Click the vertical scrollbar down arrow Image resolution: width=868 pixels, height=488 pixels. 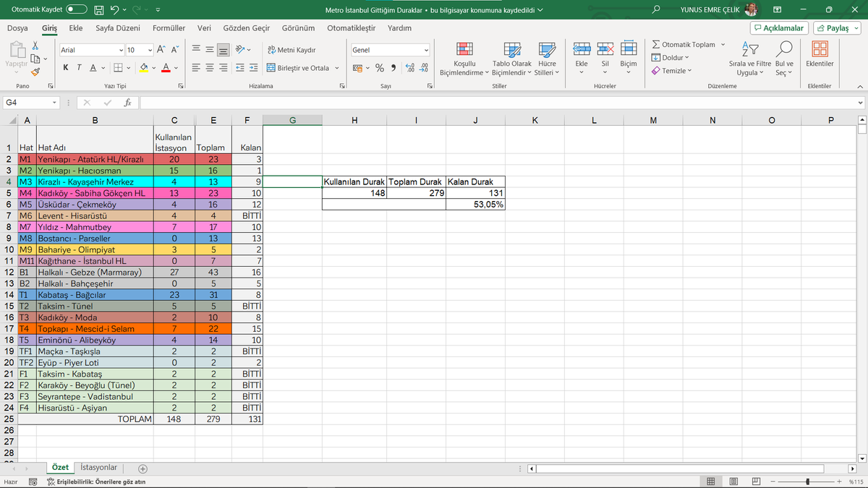click(x=861, y=458)
